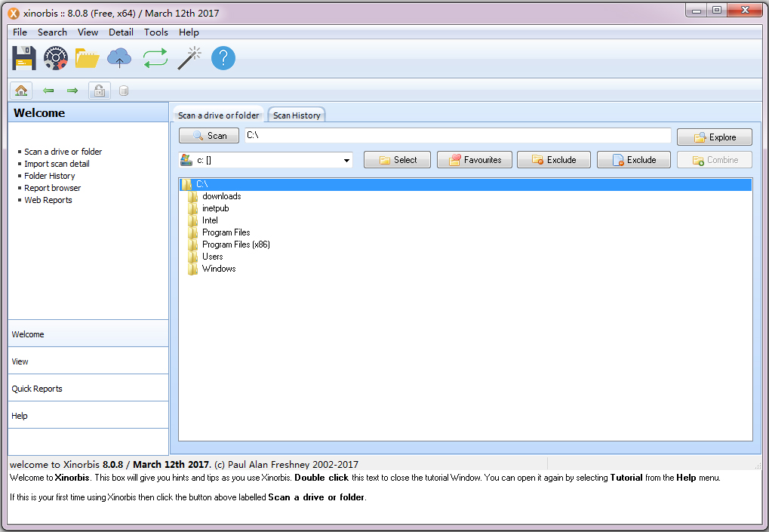Click the padlock icon in navigation bar
Image resolution: width=769 pixels, height=532 pixels.
point(100,91)
